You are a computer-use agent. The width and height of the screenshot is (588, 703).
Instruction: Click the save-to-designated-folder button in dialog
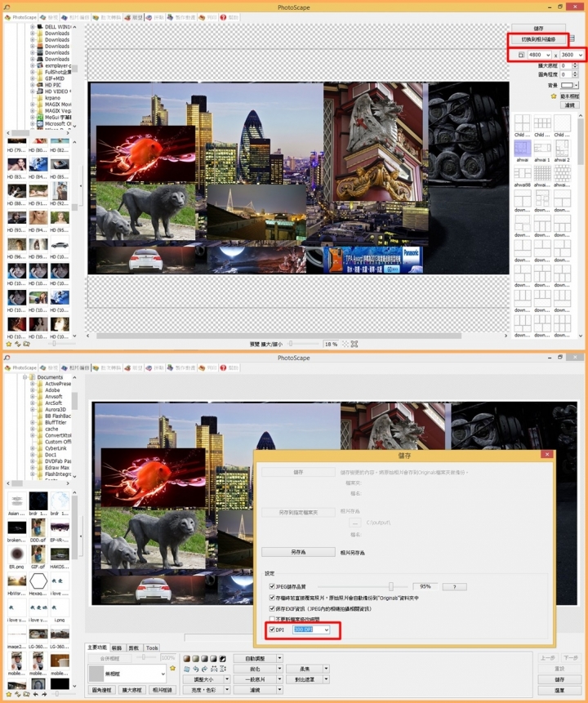298,512
